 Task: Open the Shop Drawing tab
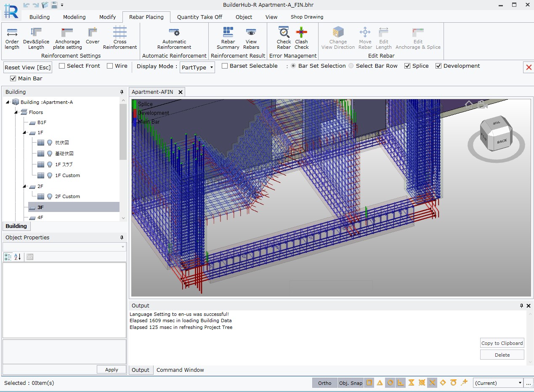[x=307, y=17]
